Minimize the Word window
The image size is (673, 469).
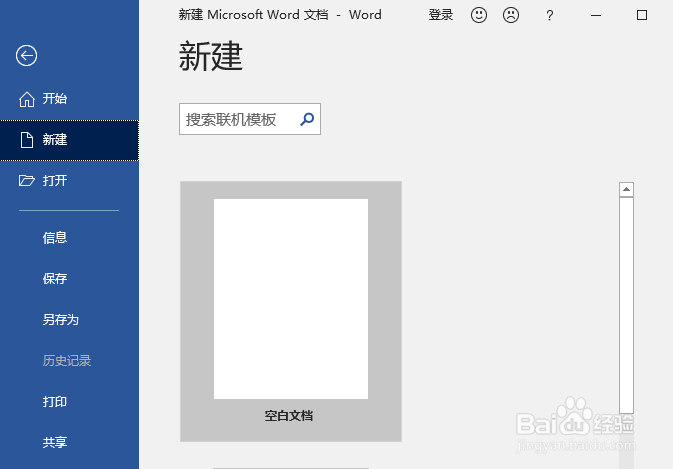point(596,15)
